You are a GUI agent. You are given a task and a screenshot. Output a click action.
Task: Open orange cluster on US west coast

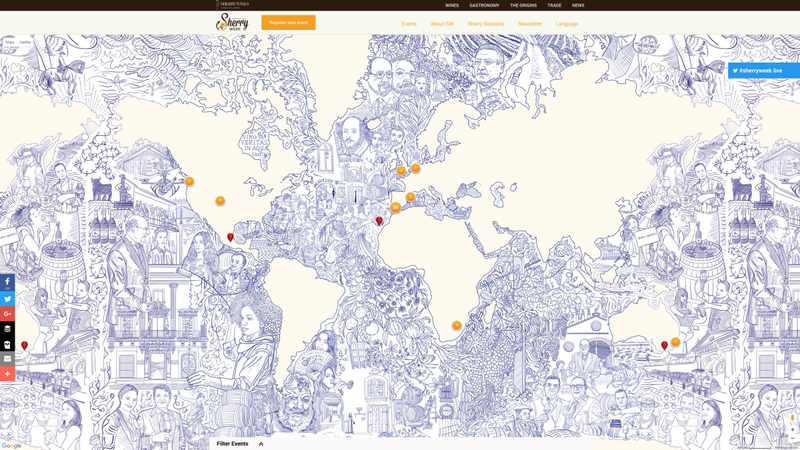click(x=189, y=181)
